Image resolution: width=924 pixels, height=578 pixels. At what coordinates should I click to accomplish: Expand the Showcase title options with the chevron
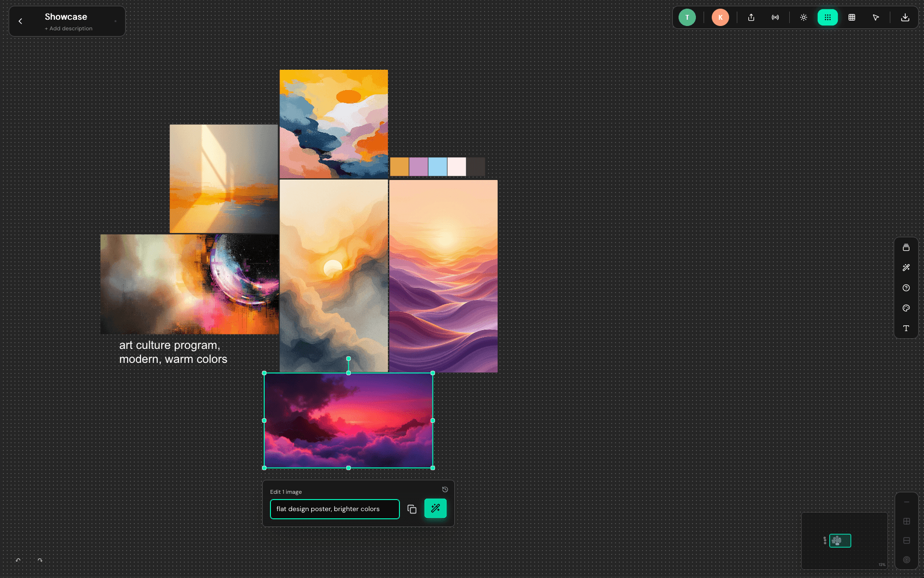(x=115, y=21)
